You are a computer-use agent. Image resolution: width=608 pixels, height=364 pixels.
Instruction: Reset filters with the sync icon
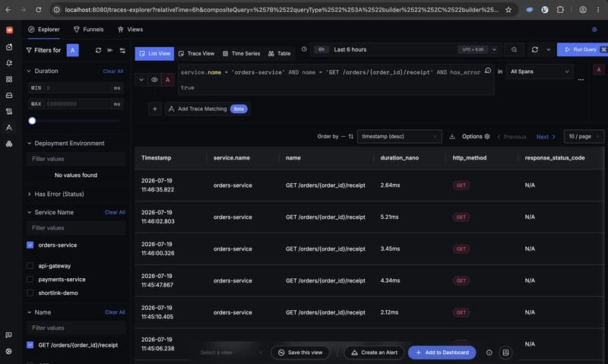(98, 50)
